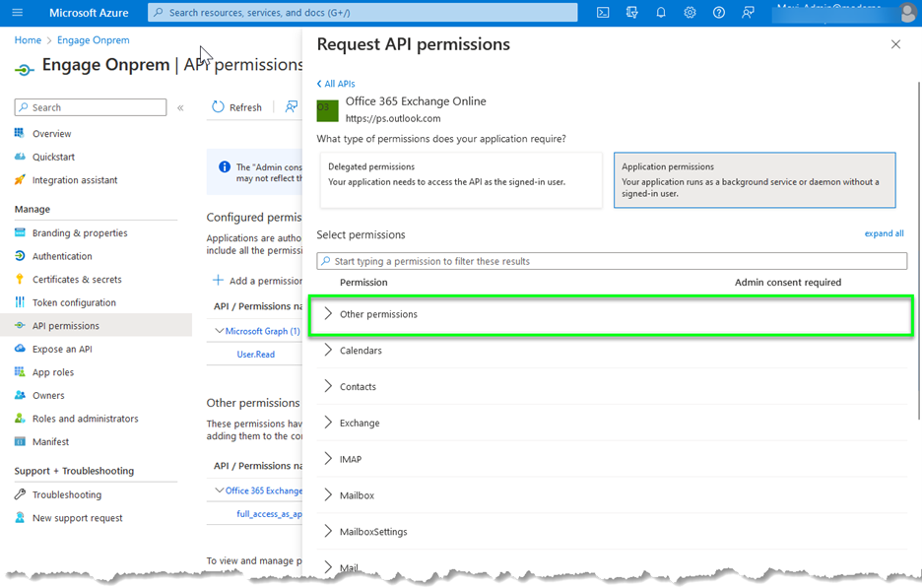
Task: Open the Cloud Shell icon in top bar
Action: click(x=603, y=12)
